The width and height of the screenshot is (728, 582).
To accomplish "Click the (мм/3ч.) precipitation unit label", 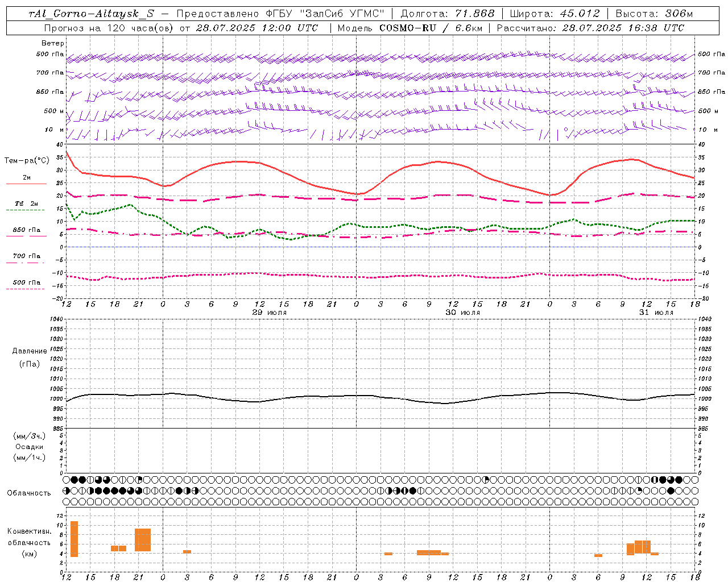I will point(30,436).
